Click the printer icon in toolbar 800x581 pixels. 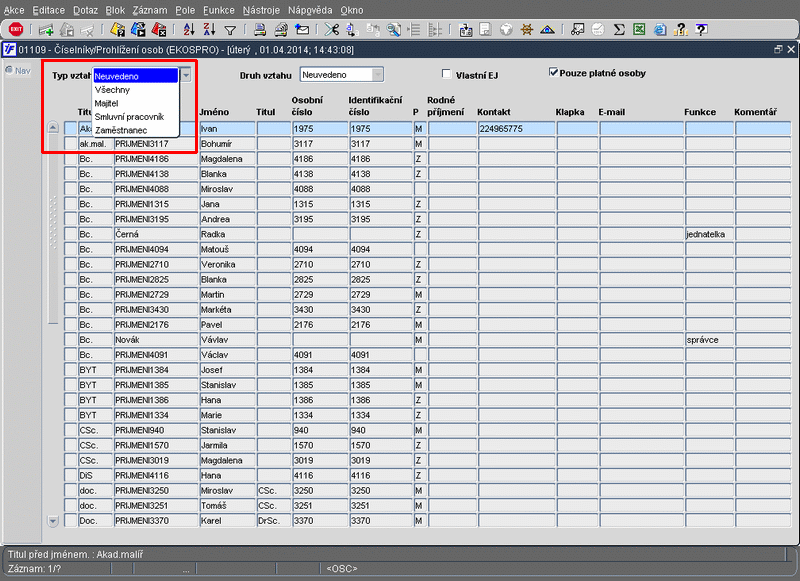tap(259, 31)
